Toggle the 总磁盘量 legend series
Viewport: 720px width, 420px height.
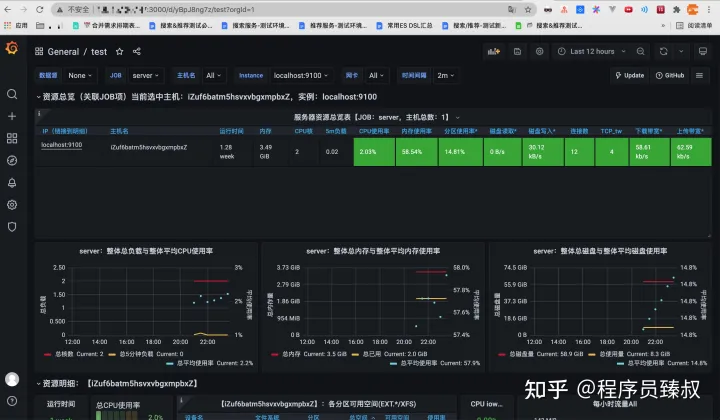click(x=521, y=354)
